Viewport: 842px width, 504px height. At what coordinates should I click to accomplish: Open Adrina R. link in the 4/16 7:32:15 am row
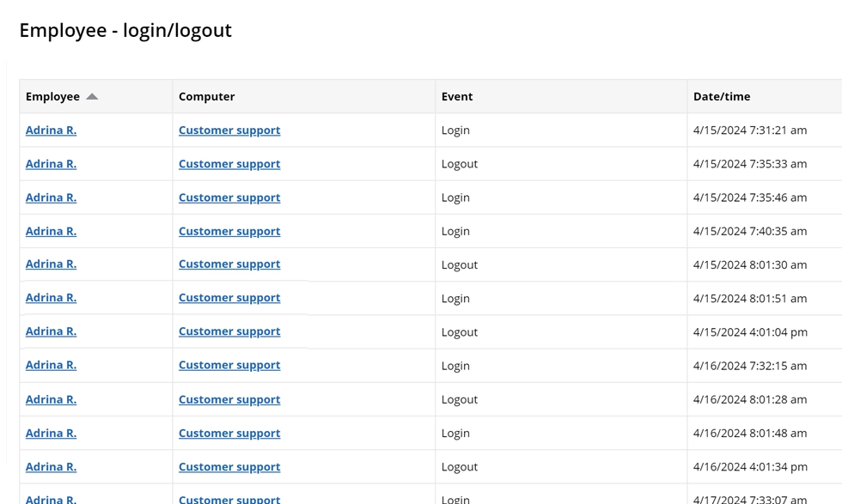point(50,365)
